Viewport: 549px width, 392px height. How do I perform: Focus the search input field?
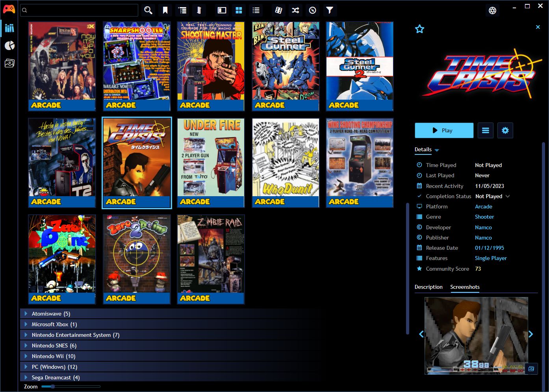pyautogui.click(x=79, y=10)
